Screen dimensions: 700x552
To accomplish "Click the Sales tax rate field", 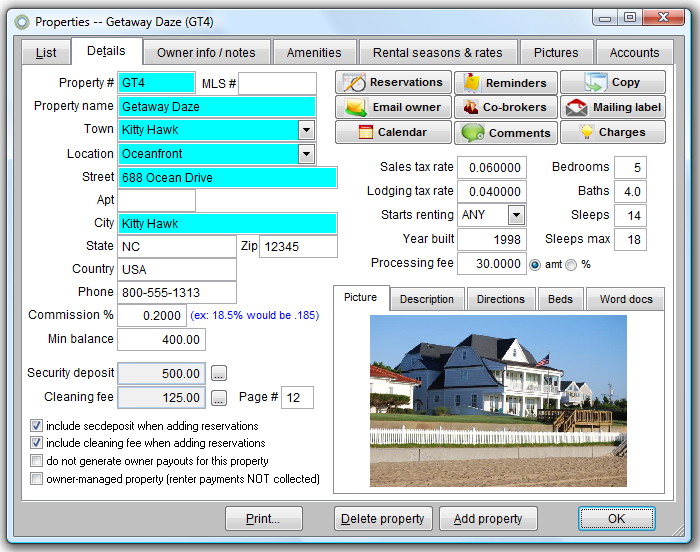I will [x=492, y=167].
